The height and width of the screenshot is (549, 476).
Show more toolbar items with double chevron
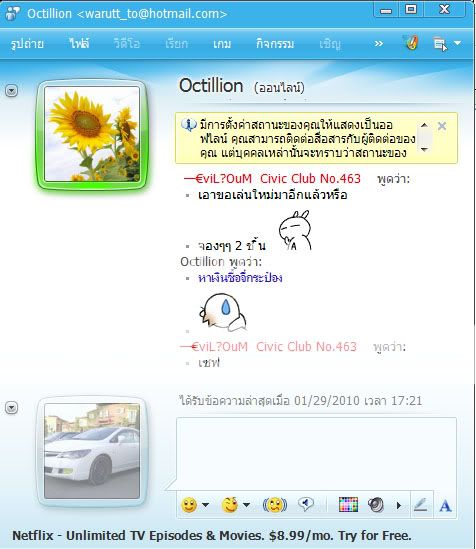coord(378,44)
